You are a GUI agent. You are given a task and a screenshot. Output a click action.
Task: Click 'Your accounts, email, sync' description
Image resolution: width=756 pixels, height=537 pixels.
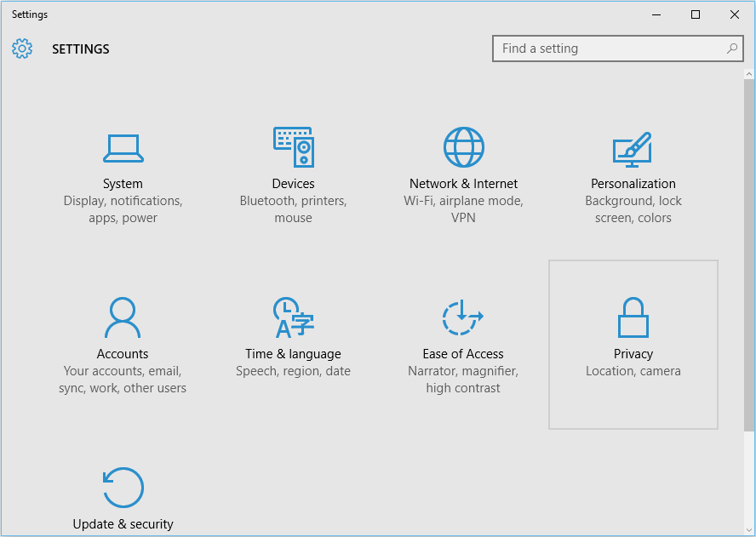(x=123, y=380)
